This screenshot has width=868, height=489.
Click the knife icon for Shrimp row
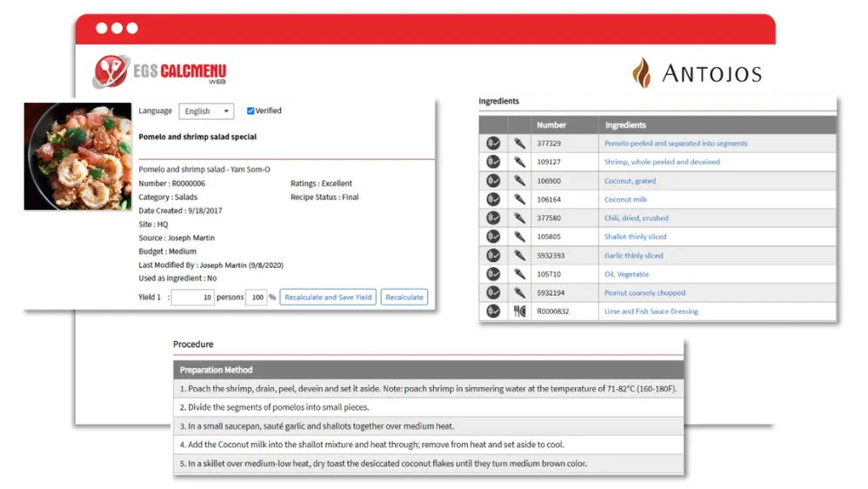pos(519,162)
